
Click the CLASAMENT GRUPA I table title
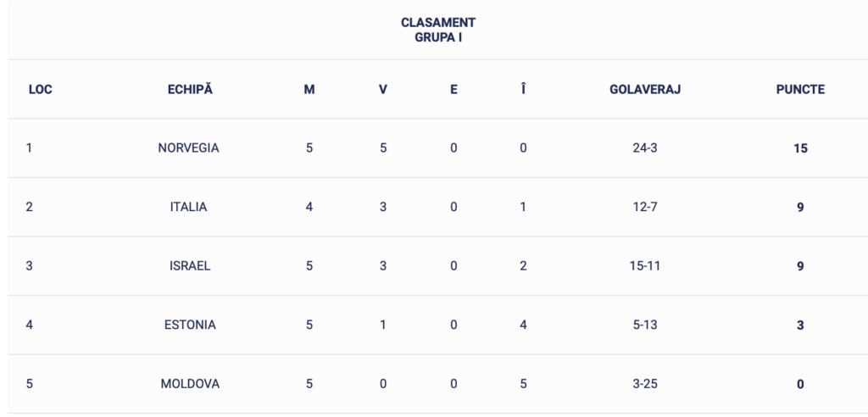[x=438, y=31]
